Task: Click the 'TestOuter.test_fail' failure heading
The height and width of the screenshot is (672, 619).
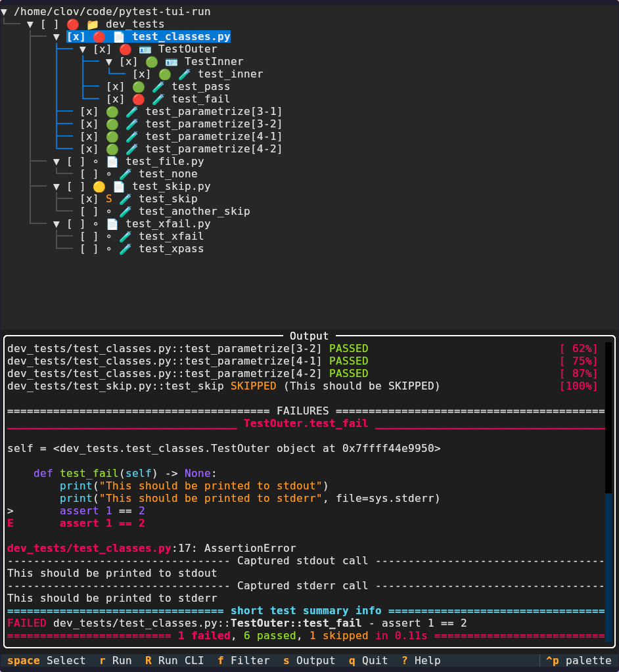Action: click(x=306, y=424)
